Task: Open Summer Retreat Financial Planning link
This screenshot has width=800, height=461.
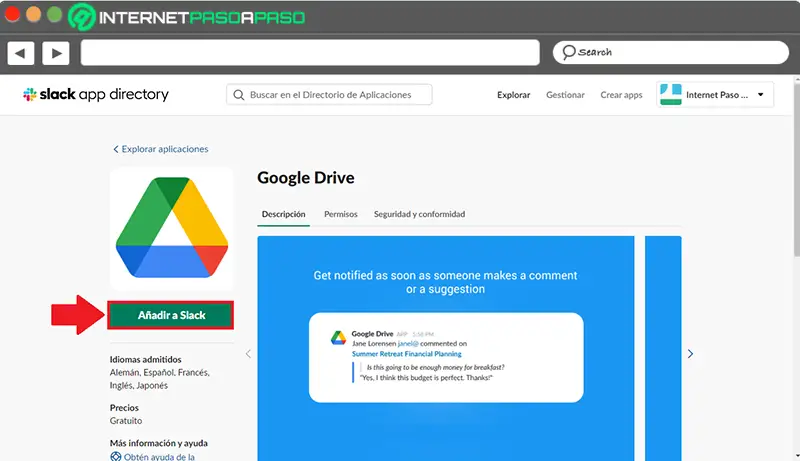Action: coord(407,354)
